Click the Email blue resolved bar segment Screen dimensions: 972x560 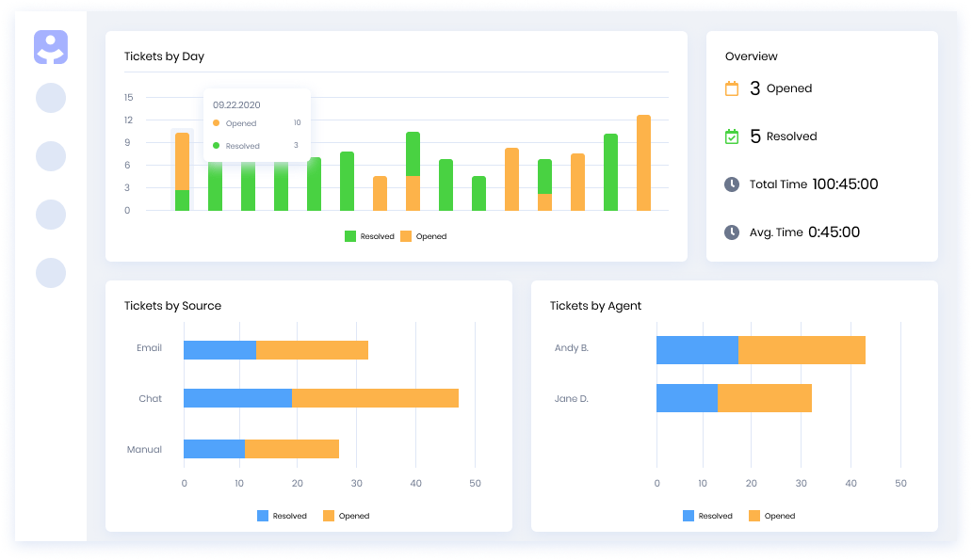point(219,350)
